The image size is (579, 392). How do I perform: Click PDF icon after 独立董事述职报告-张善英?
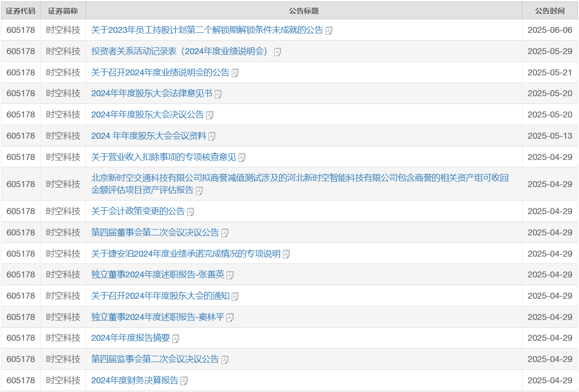[230, 276]
